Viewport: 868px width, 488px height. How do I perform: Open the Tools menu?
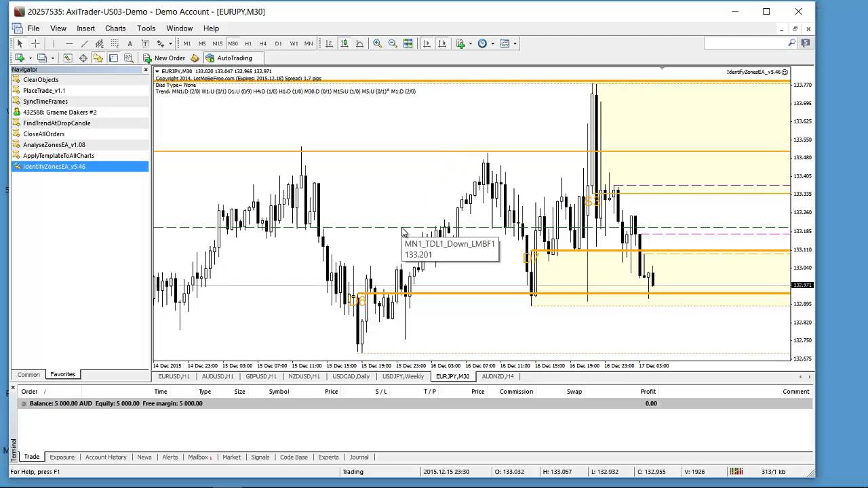pyautogui.click(x=146, y=28)
